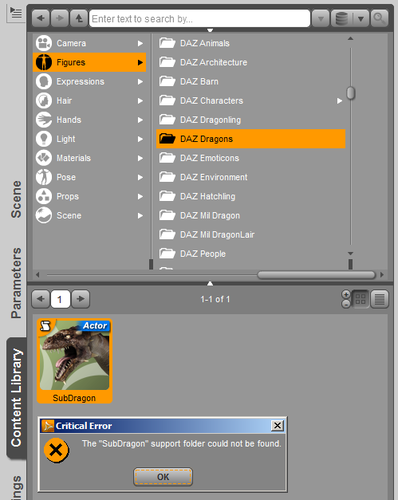
Task: Select the Camera category icon
Action: [44, 43]
